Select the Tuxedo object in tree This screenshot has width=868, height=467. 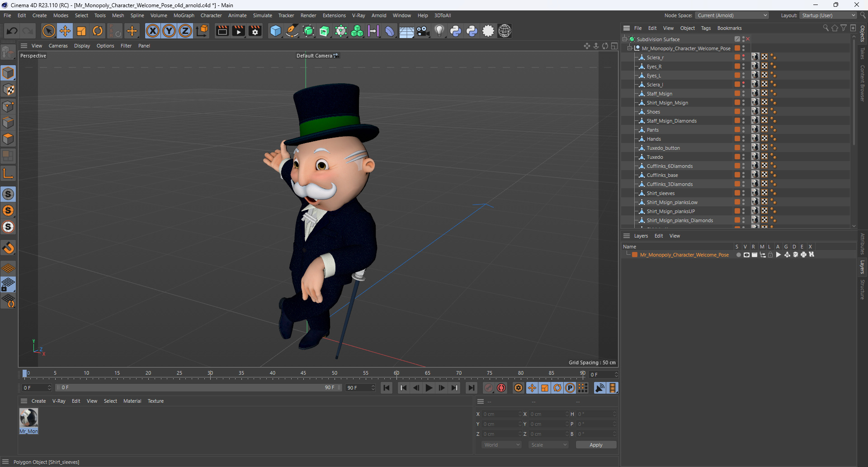(655, 157)
